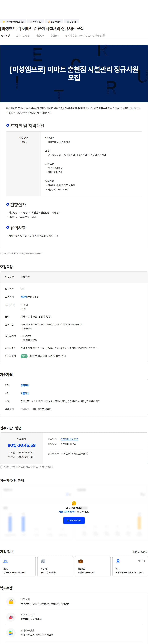Click 서울 영등포구 당산로 118 address in 위치 card
Viewport: 148px width, 644px height.
[x=130, y=572]
